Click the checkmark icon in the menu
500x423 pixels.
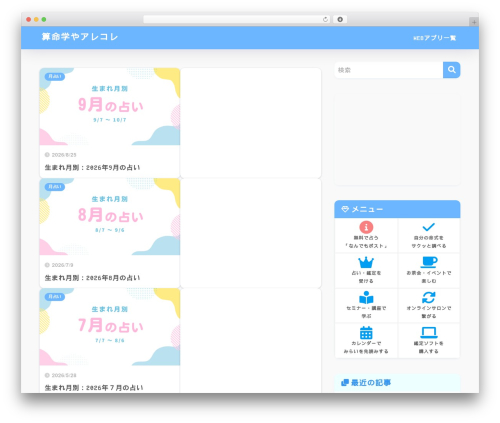pyautogui.click(x=429, y=227)
